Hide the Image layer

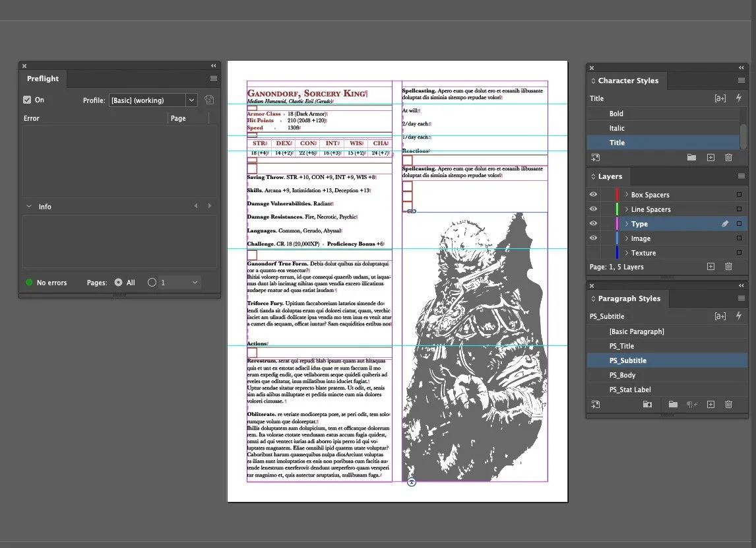tap(594, 238)
